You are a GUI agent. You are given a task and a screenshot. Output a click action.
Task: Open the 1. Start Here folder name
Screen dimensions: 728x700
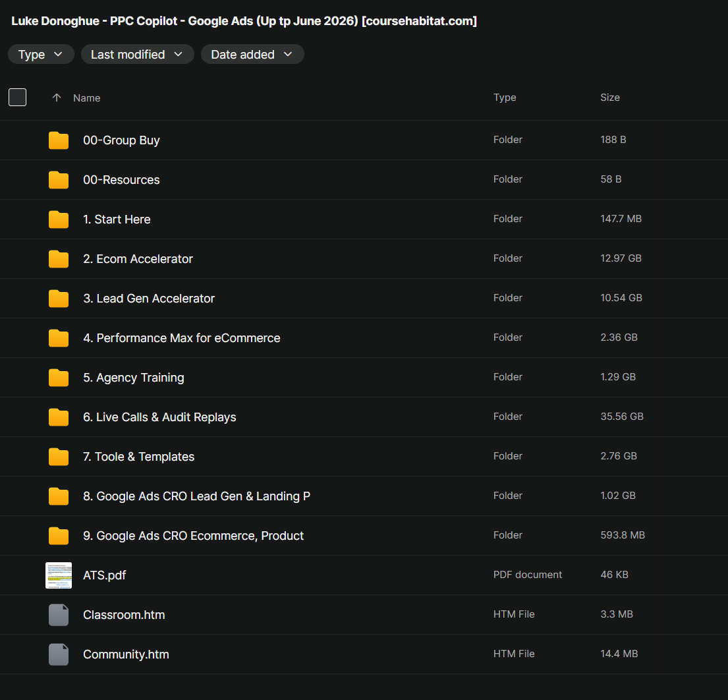(117, 219)
